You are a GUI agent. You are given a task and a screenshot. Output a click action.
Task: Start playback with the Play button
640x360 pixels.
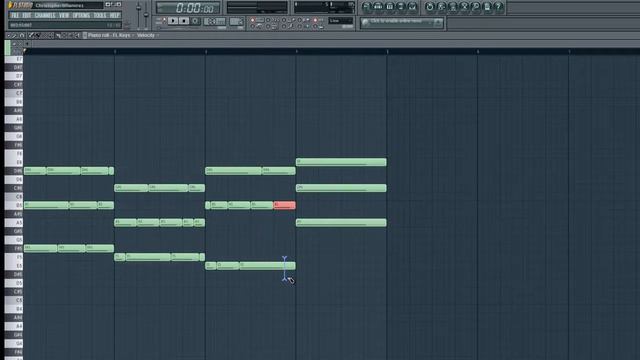coord(173,21)
